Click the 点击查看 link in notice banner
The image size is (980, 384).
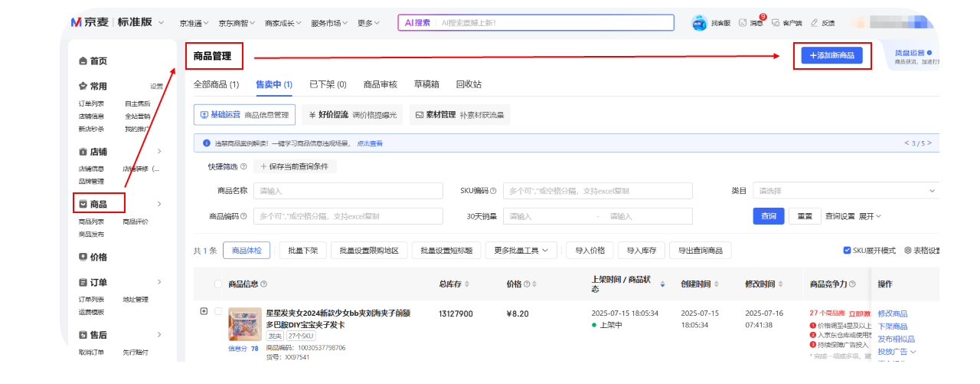pos(370,143)
